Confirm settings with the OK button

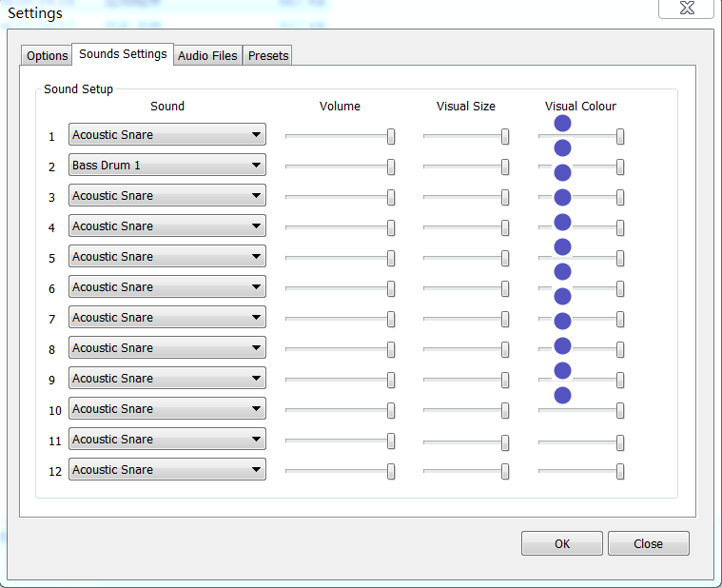point(561,543)
